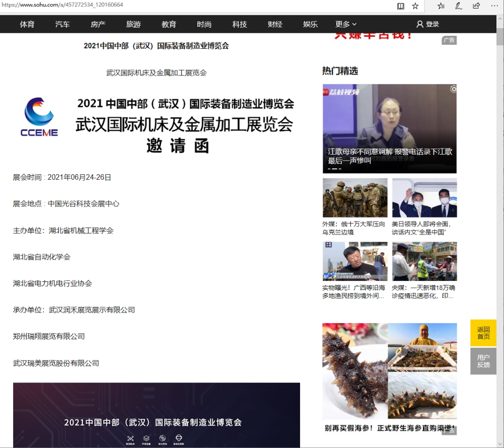The width and height of the screenshot is (504, 448).
Task: Click the share page icon
Action: (x=476, y=6)
